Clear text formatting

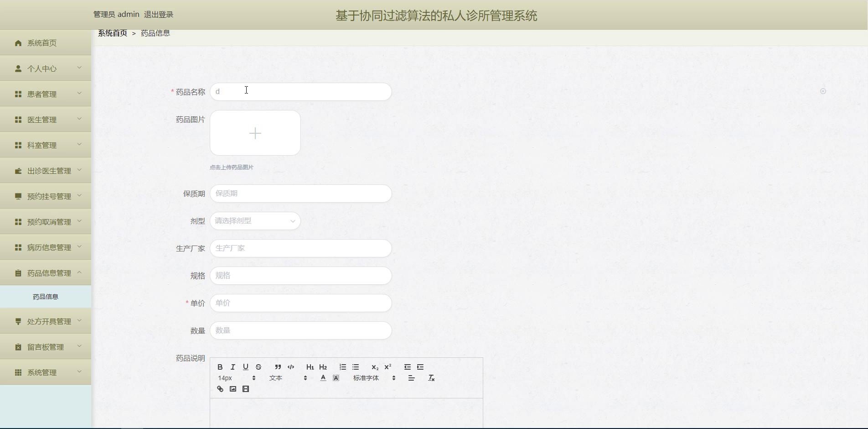click(431, 378)
